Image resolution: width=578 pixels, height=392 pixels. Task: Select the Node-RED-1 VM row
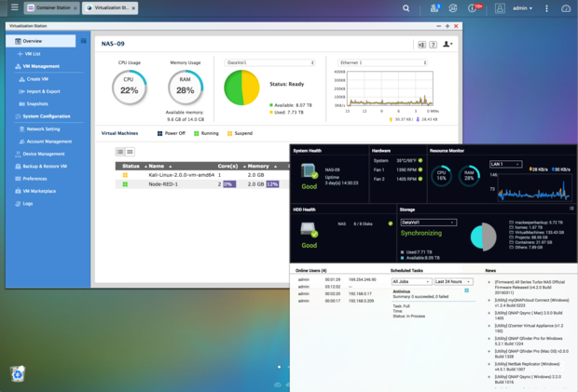pyautogui.click(x=202, y=184)
